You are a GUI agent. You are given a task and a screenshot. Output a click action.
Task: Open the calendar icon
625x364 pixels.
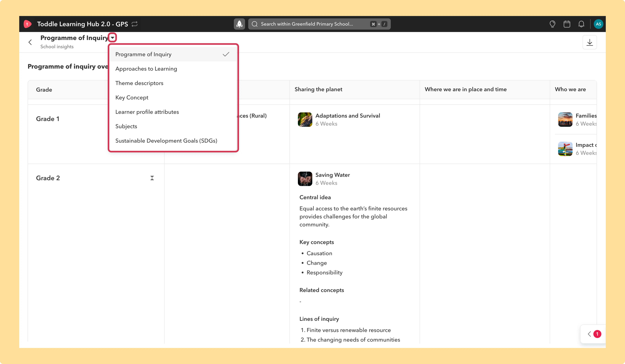point(567,24)
